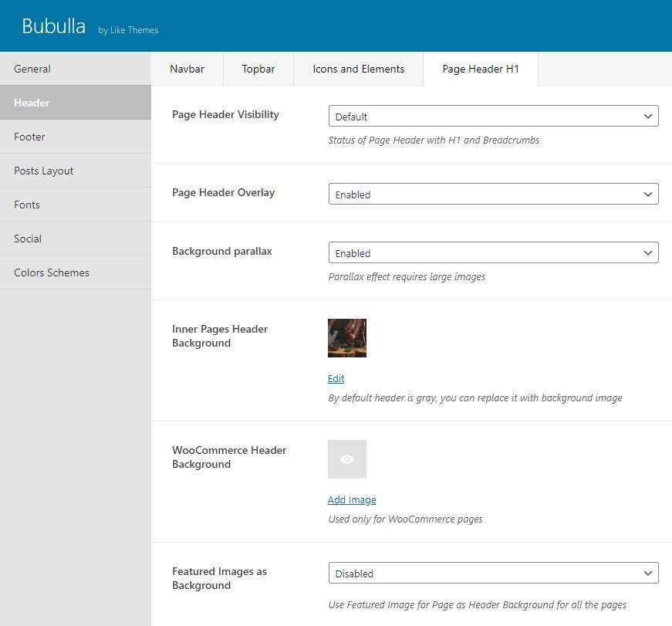Select the Header sidebar section

(x=76, y=103)
